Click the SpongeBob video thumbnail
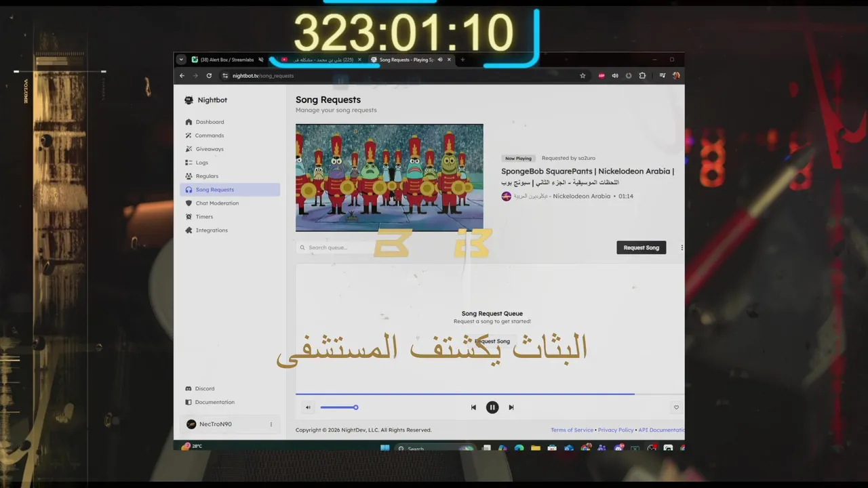Viewport: 868px width, 488px height. (x=389, y=178)
